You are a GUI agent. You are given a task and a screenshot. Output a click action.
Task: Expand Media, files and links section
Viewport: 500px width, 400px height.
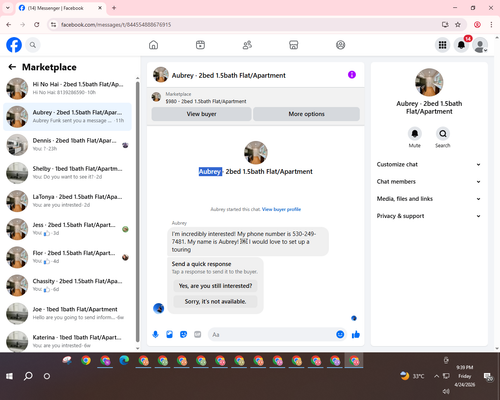point(429,199)
